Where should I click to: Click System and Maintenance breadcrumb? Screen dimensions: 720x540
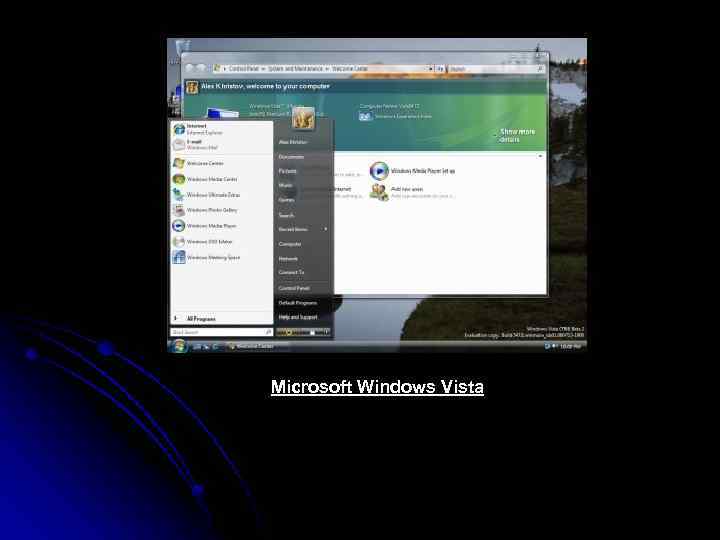pos(295,68)
